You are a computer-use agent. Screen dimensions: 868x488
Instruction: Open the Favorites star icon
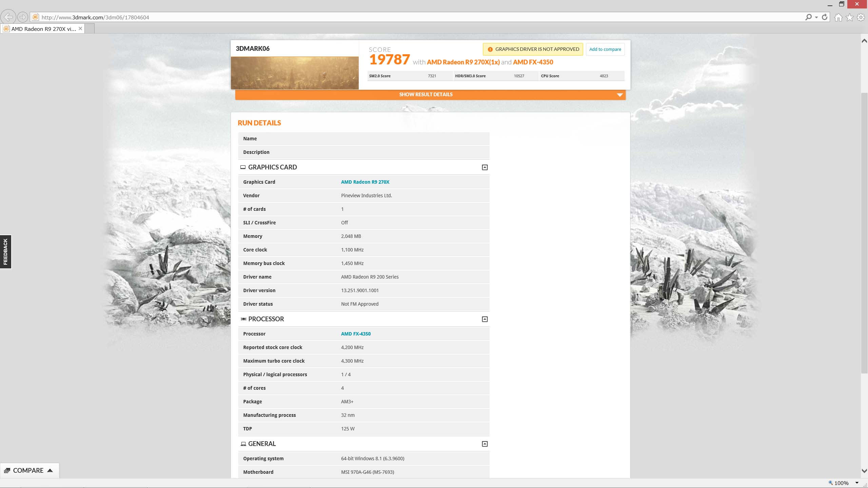click(849, 17)
